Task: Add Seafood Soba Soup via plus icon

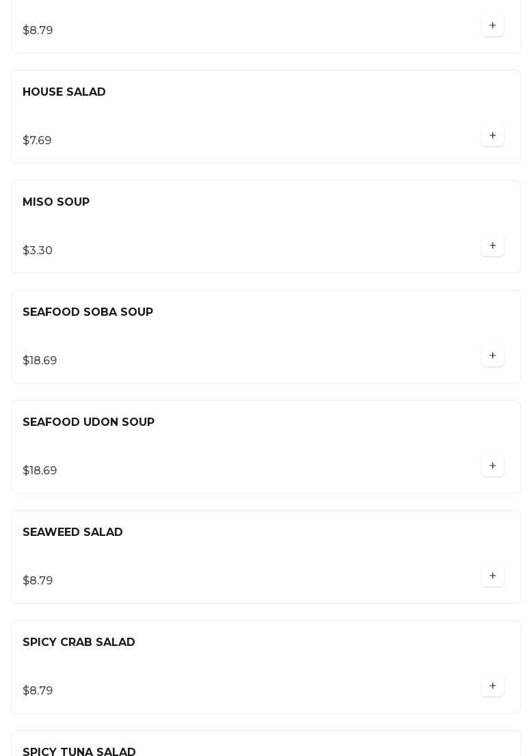Action: tap(492, 355)
